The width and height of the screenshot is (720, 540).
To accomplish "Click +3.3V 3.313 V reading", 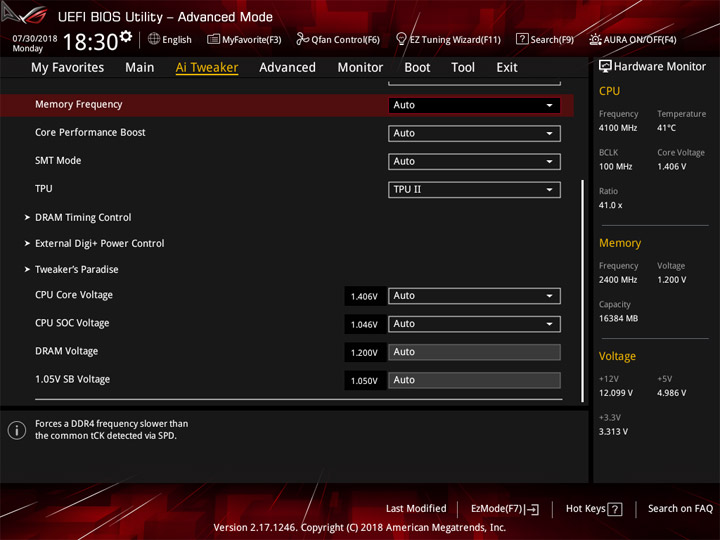I will (613, 432).
